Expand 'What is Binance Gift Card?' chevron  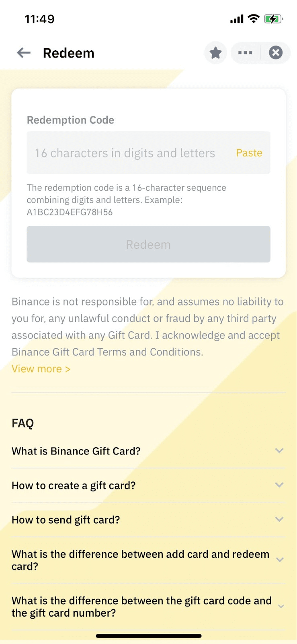[x=279, y=451]
